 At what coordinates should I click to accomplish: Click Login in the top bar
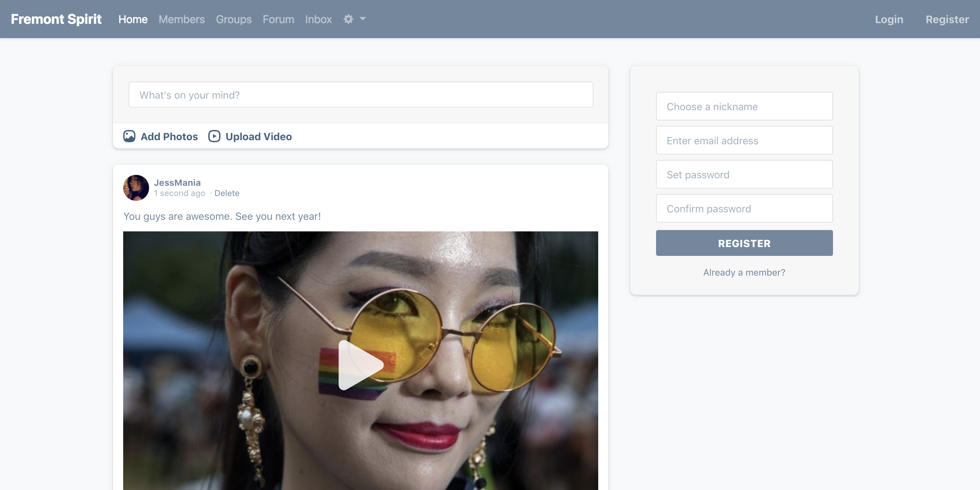[x=889, y=19]
